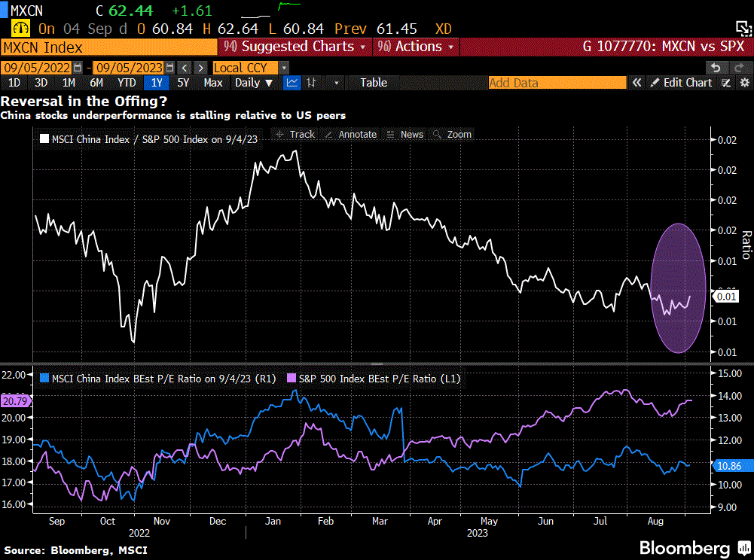Go to previous date range arrow
This screenshot has width=754, height=560.
pyautogui.click(x=185, y=68)
